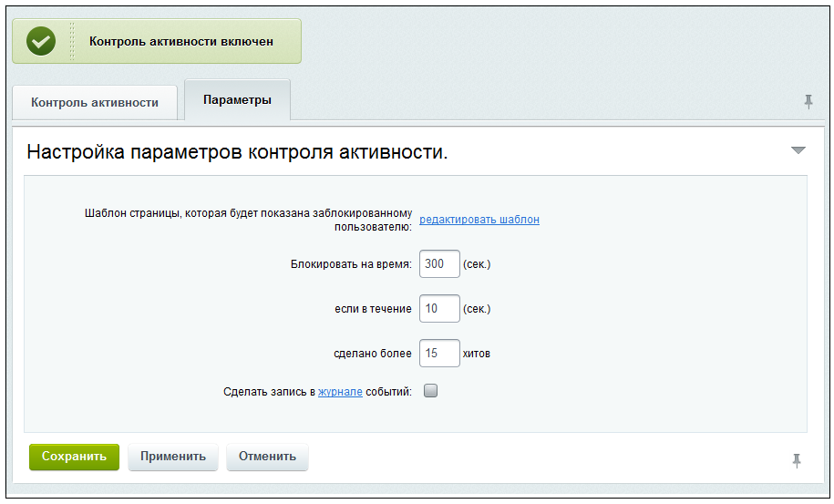Focus the сделано более hits field with 15

coord(439,353)
